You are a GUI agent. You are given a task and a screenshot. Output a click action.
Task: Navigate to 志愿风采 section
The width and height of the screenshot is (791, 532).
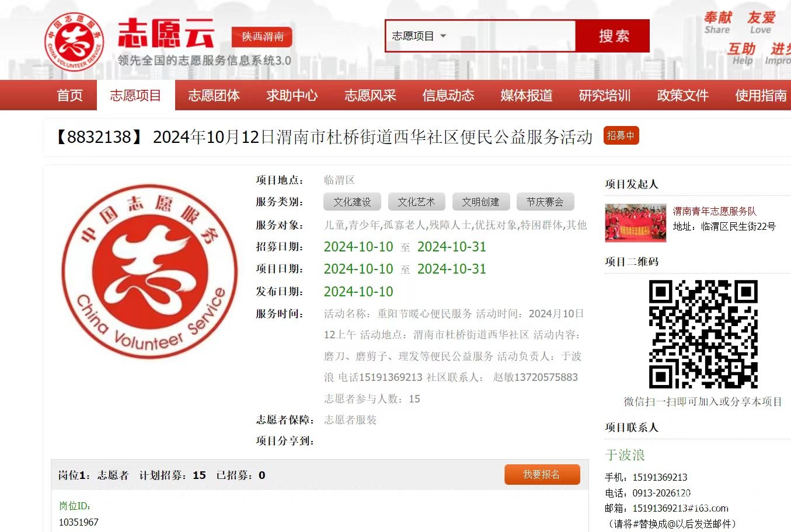tap(370, 96)
